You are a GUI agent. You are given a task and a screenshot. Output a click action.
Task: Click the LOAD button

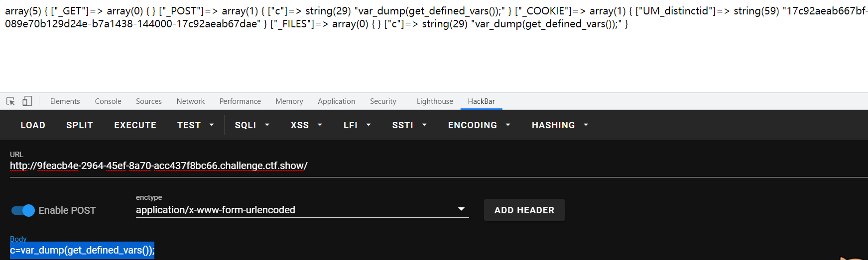[33, 125]
